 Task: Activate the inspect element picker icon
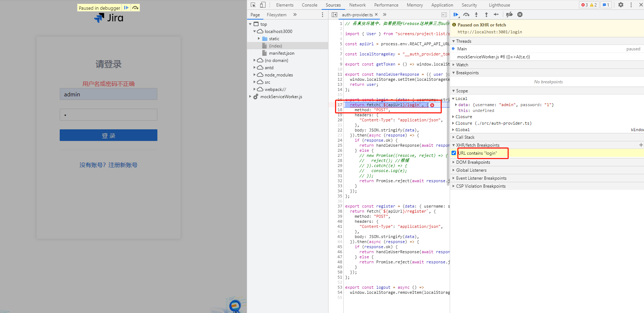pos(253,5)
